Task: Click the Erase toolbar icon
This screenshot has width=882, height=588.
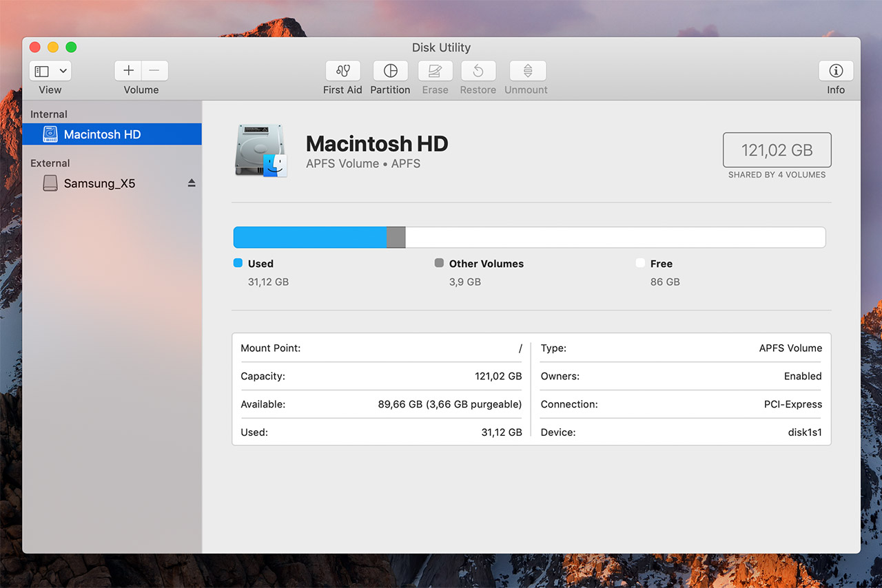Action: click(435, 71)
